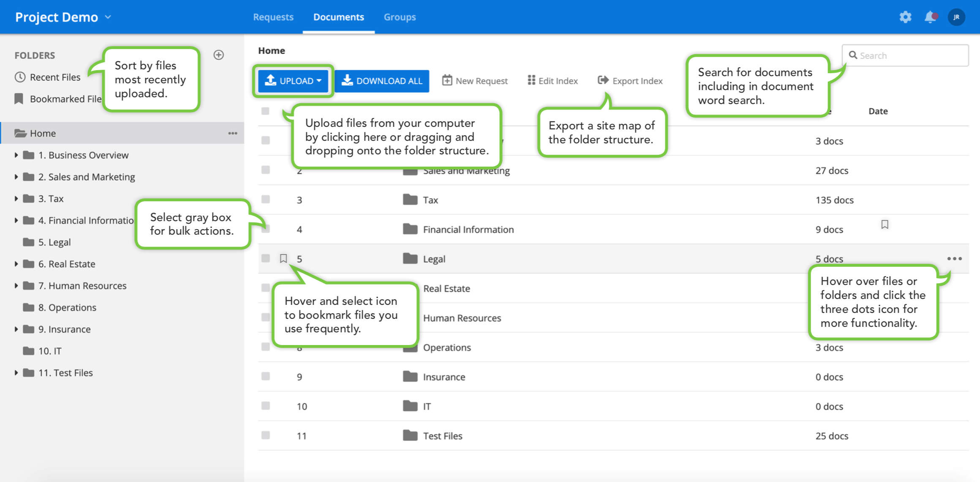Expand the 11. Test Files folder
This screenshot has width=980, height=482.
point(16,373)
